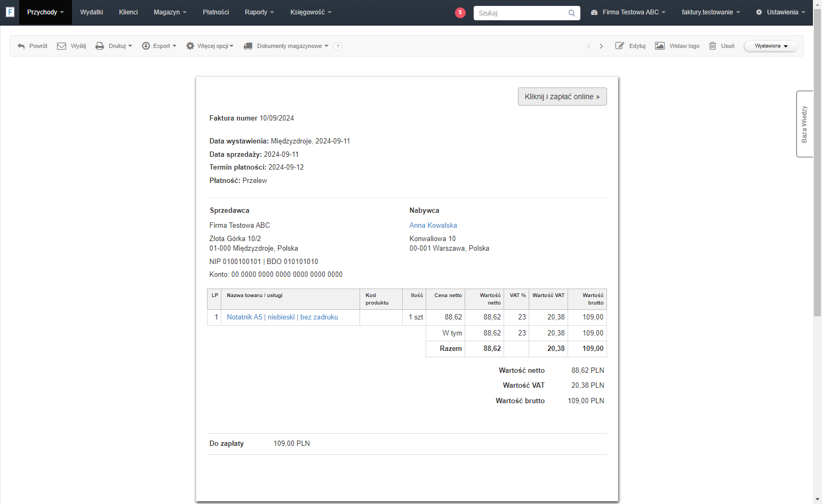Go to Wydatki section
822x504 pixels.
91,12
